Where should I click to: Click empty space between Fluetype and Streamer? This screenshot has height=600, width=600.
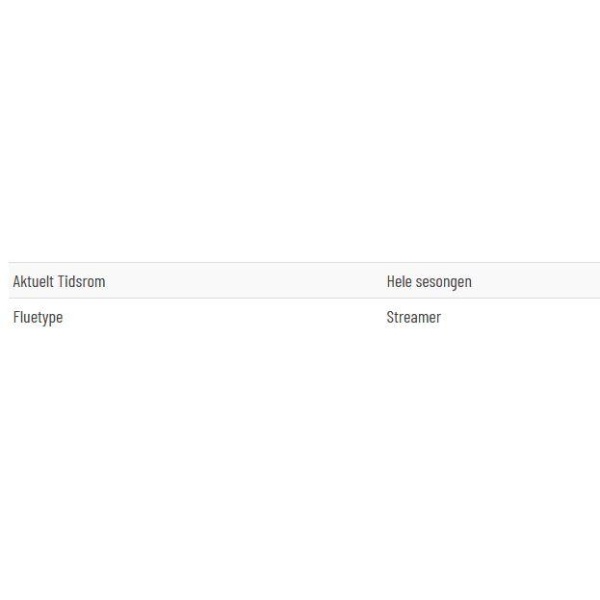tap(224, 317)
